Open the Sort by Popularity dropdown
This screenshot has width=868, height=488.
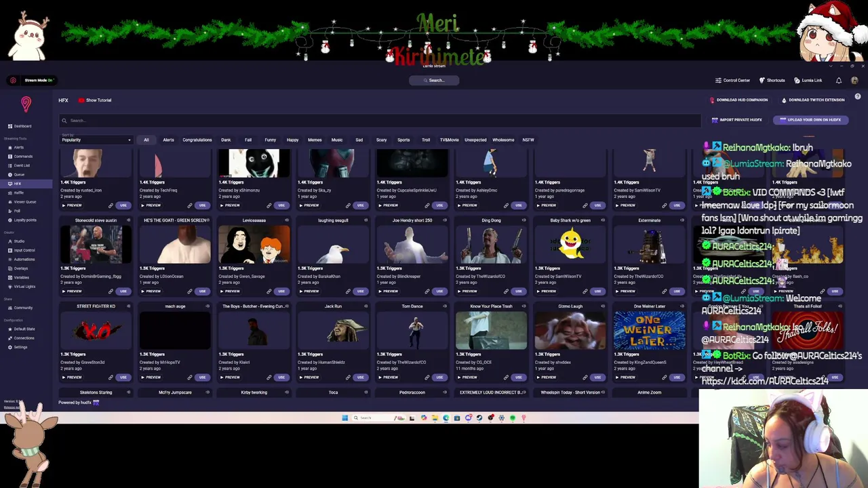click(96, 140)
